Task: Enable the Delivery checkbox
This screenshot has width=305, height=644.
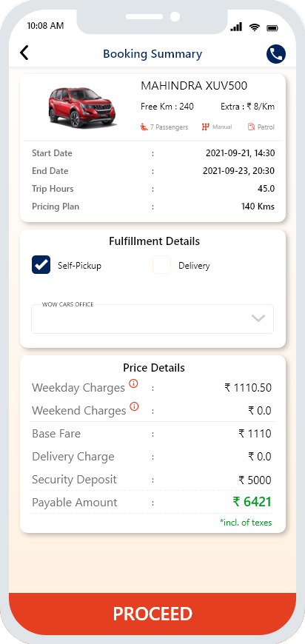Action: pyautogui.click(x=161, y=265)
